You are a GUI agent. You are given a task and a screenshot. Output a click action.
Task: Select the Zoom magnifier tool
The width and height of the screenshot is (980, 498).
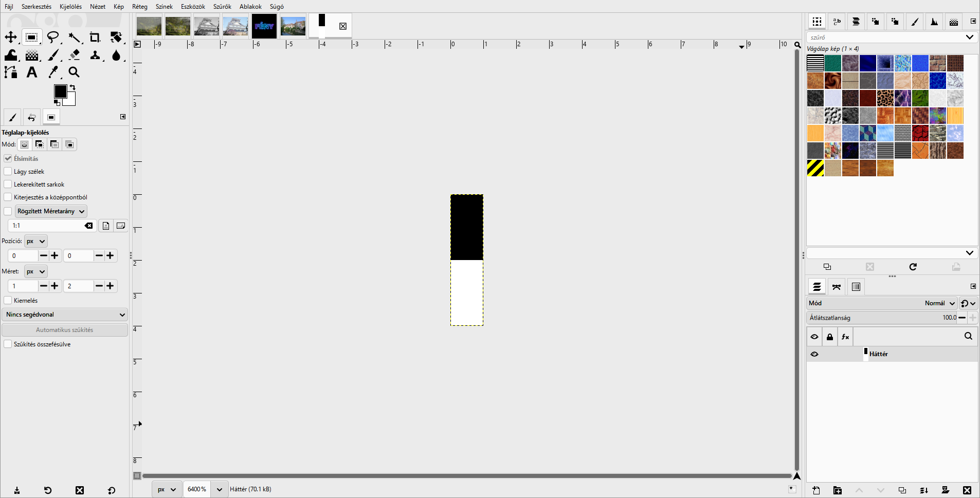[x=74, y=72]
